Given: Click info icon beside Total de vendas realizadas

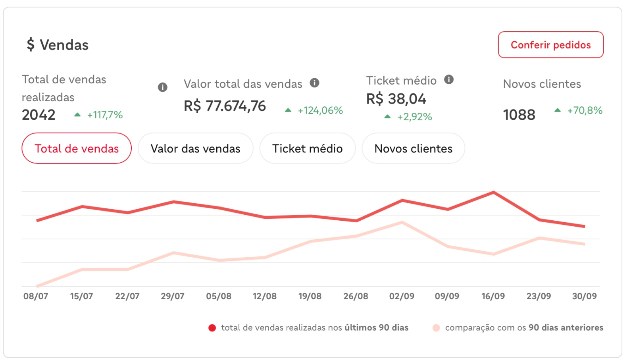Looking at the screenshot, I should (163, 87).
